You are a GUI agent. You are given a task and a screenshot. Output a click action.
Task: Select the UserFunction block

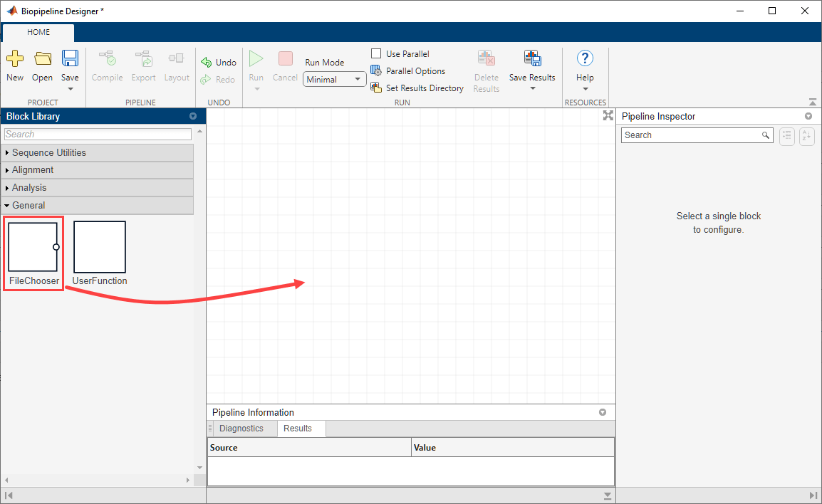coord(100,253)
